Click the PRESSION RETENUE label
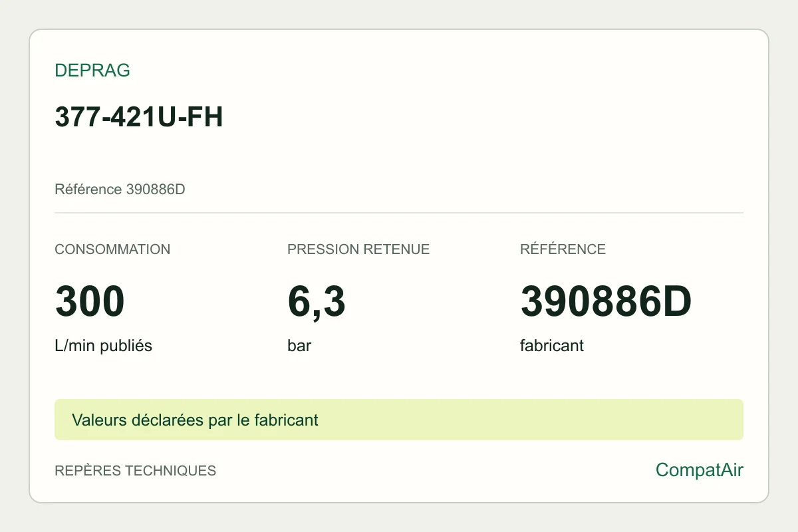 click(x=358, y=249)
